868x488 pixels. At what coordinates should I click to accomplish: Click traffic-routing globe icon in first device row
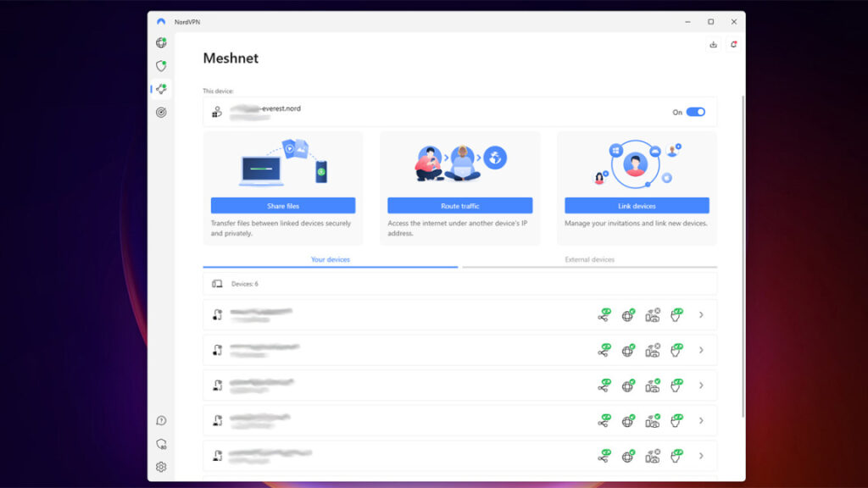[628, 315]
